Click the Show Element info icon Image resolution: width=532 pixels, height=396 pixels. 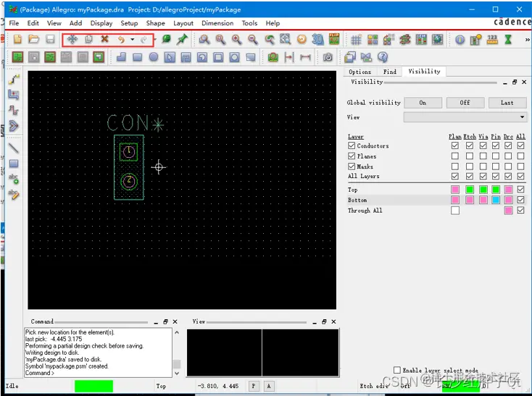point(460,40)
